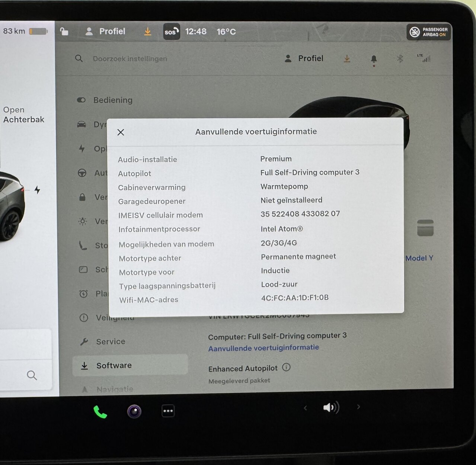The width and height of the screenshot is (476, 465).
Task: Tap the Open Achterbak button
Action: click(x=23, y=115)
